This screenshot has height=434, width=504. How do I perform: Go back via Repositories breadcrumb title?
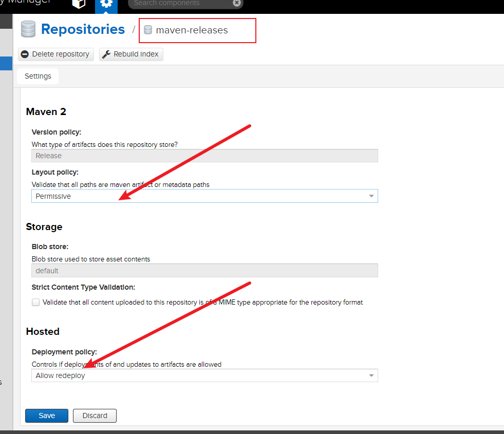click(83, 29)
